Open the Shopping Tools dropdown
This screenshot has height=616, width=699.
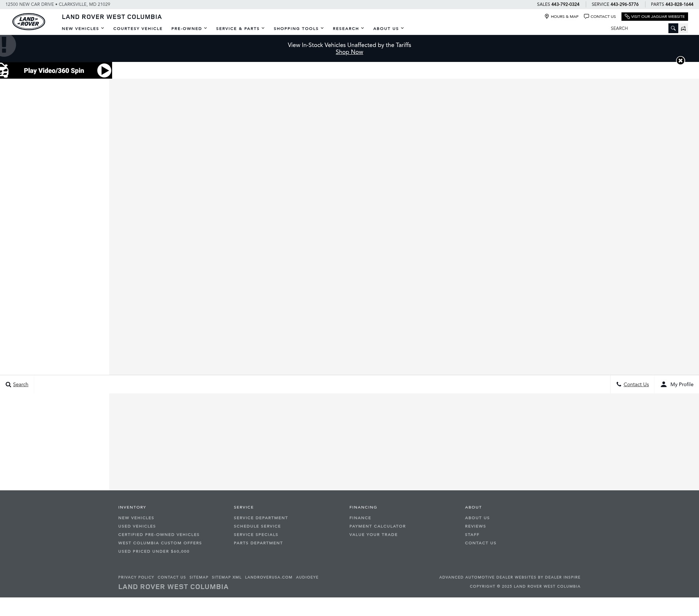coord(299,28)
